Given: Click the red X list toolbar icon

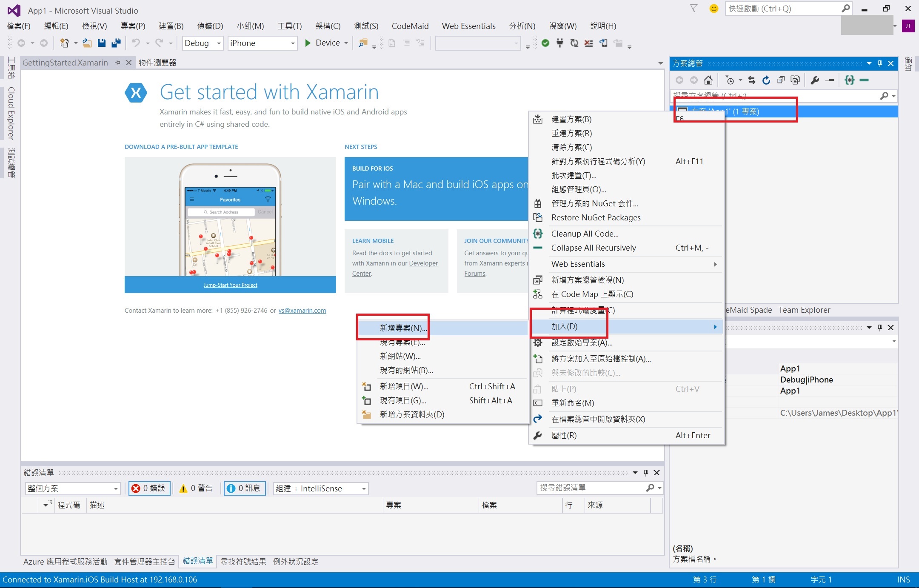Looking at the screenshot, I should [589, 43].
